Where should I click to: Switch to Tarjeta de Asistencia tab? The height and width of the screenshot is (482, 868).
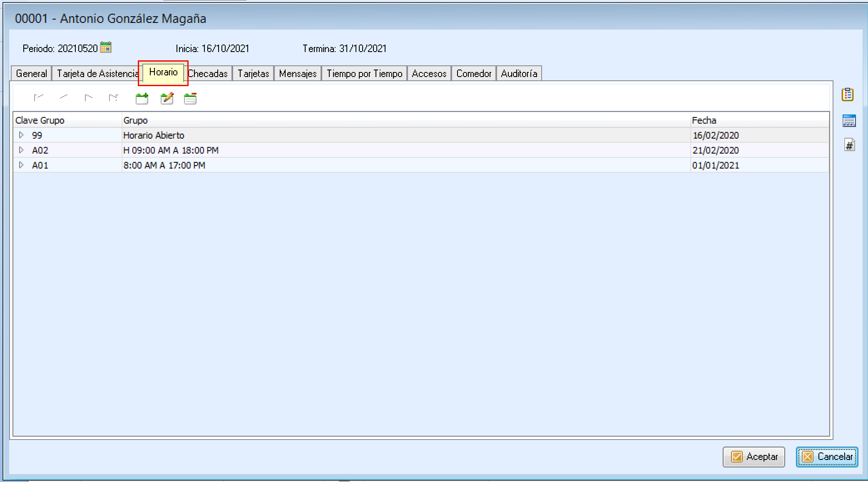97,74
